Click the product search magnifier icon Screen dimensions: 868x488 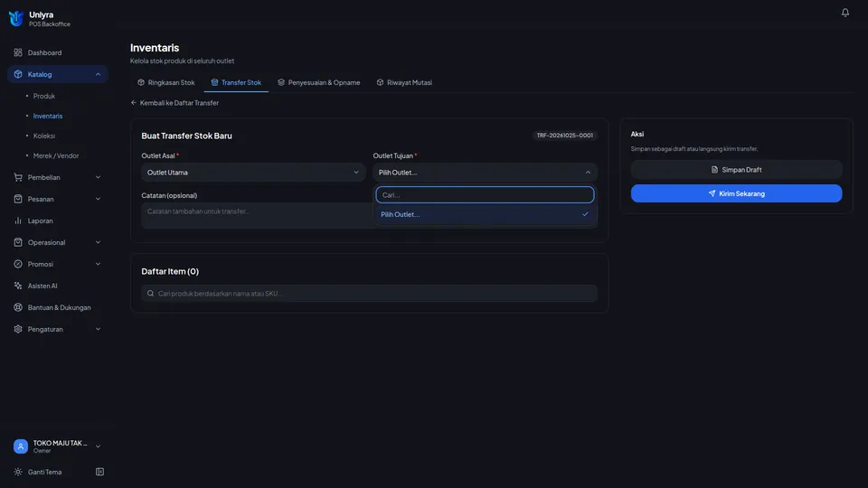151,293
